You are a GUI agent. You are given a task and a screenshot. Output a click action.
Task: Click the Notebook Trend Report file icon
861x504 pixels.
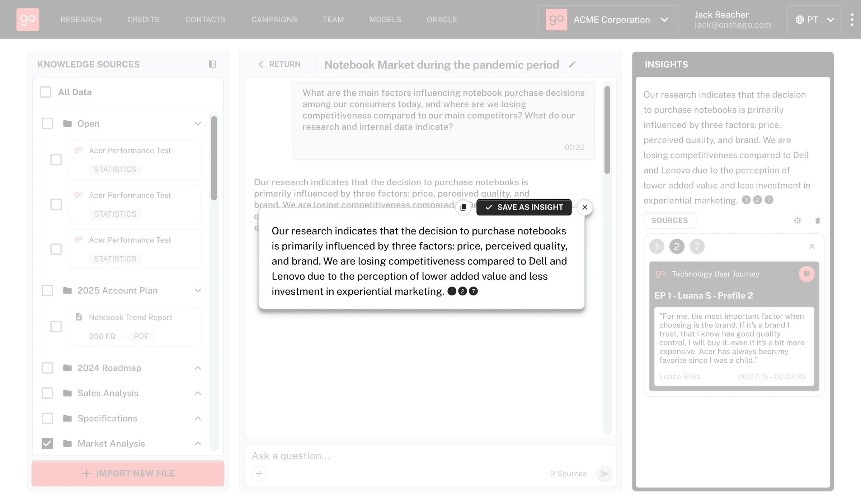pos(79,317)
